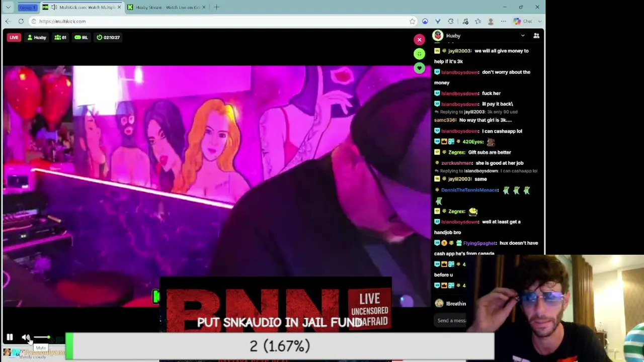This screenshot has width=644, height=362.
Task: Click the Send a message chat input
Action: 451,320
